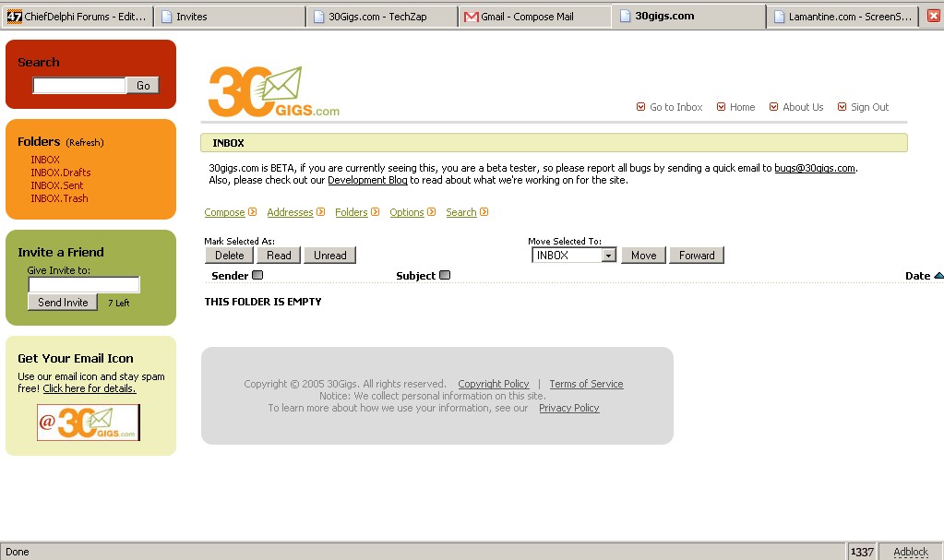Viewport: 944px width, 560px height.
Task: Open the Copyright Policy link
Action: coord(494,384)
